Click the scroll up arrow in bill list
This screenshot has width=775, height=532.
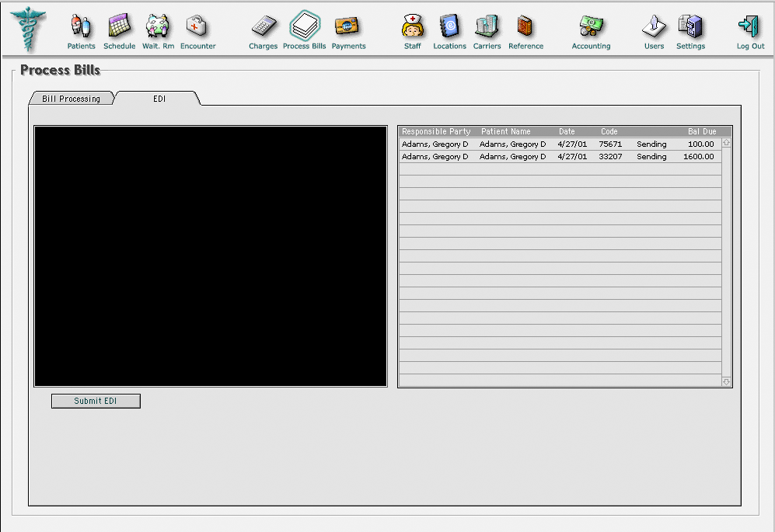click(726, 143)
